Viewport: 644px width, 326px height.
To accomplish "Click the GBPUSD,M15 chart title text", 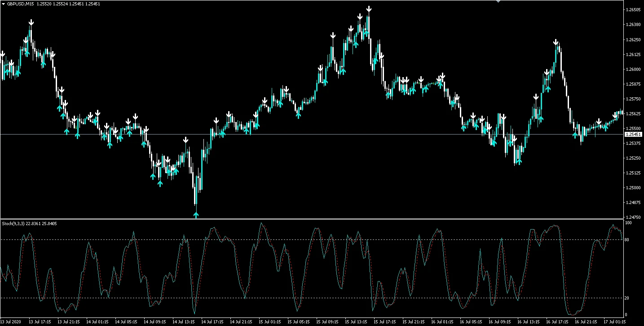I will click(x=21, y=4).
